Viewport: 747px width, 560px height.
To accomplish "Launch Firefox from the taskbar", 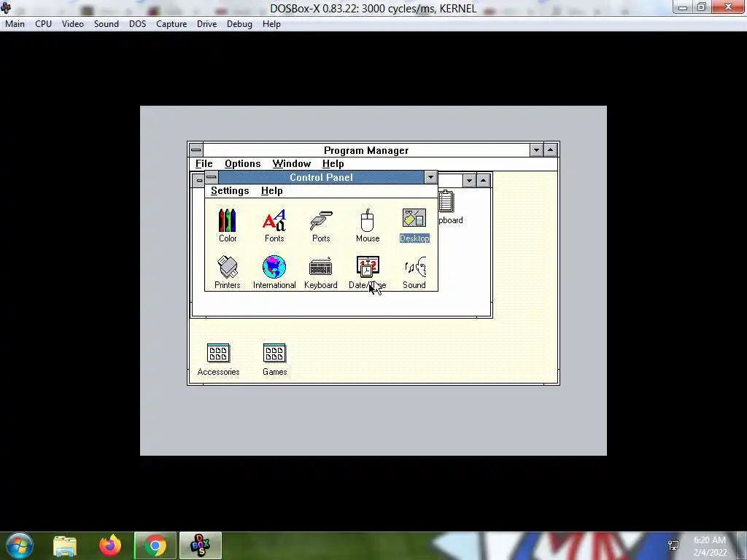I will [110, 545].
